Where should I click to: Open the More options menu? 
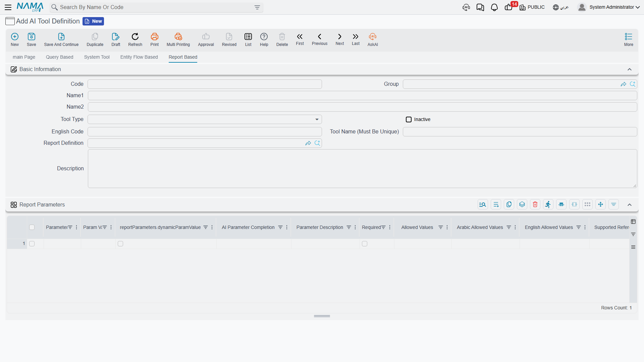[629, 40]
